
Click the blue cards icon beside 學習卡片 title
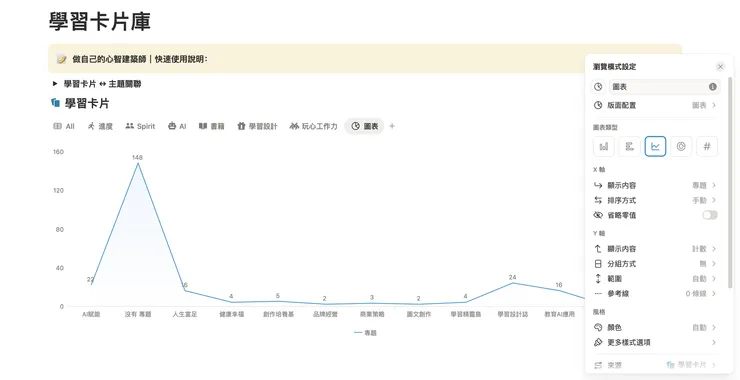(x=56, y=103)
